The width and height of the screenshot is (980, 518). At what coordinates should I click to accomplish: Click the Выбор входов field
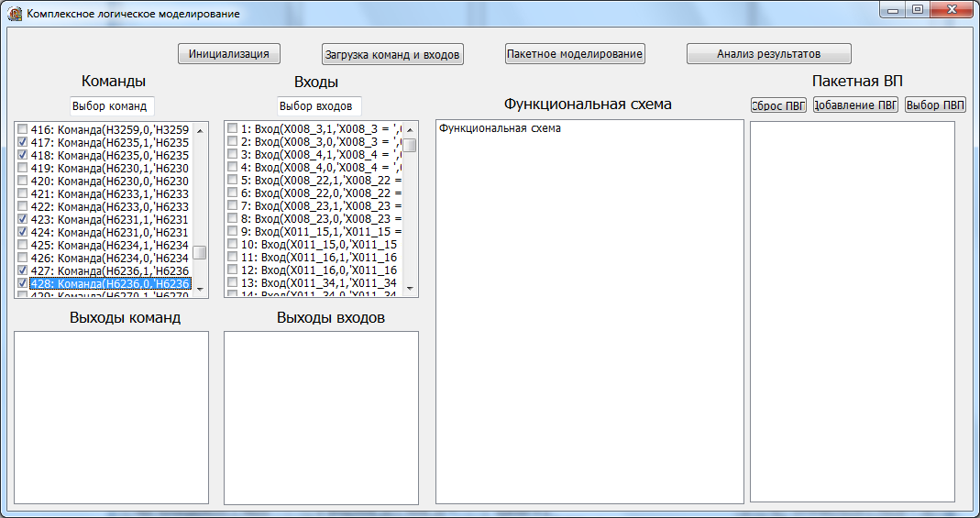tap(319, 106)
